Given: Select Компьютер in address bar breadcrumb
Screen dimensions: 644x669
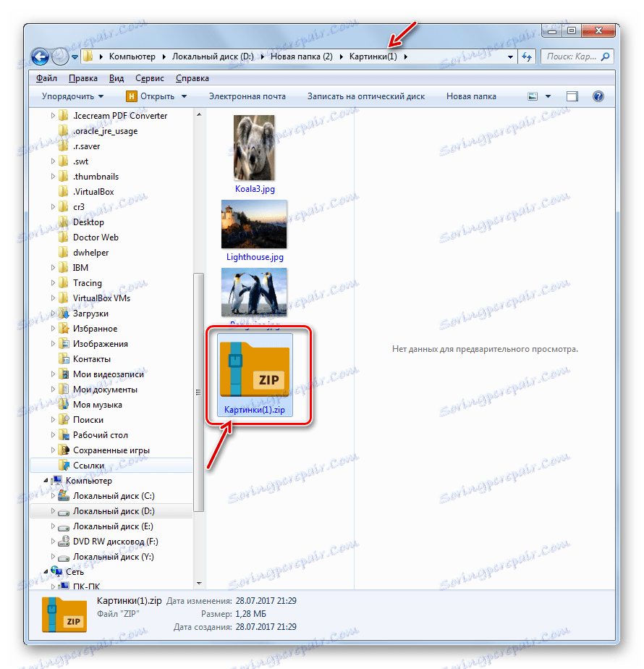Looking at the screenshot, I should (x=132, y=56).
